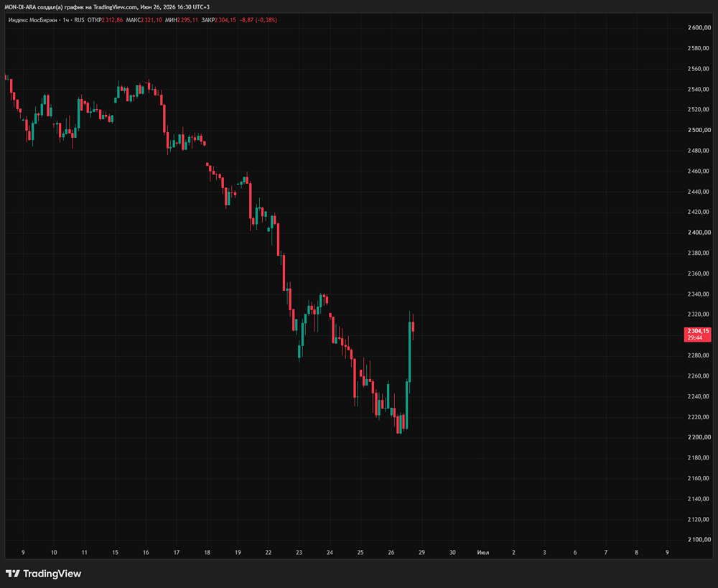Click date 19 on the time axis

238,553
